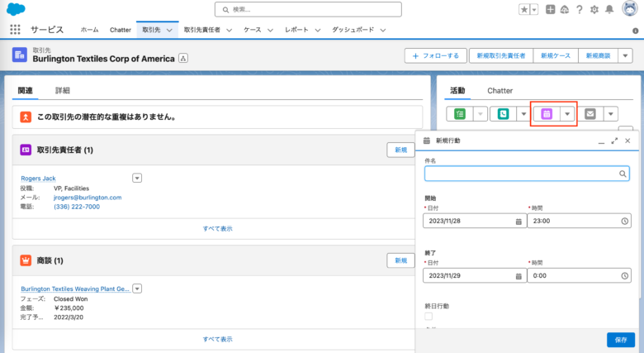
Task: Open the end date calendar picker icon
Action: point(519,276)
